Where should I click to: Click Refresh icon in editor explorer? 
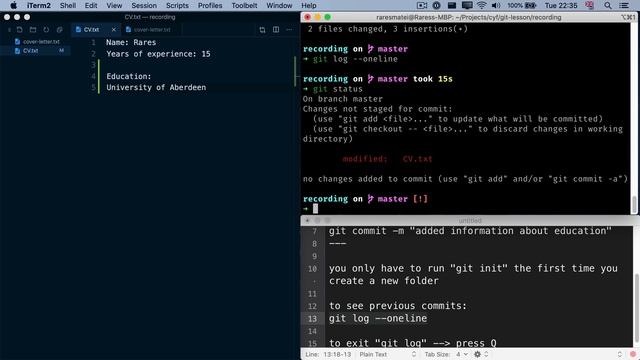pyautogui.click(x=46, y=30)
